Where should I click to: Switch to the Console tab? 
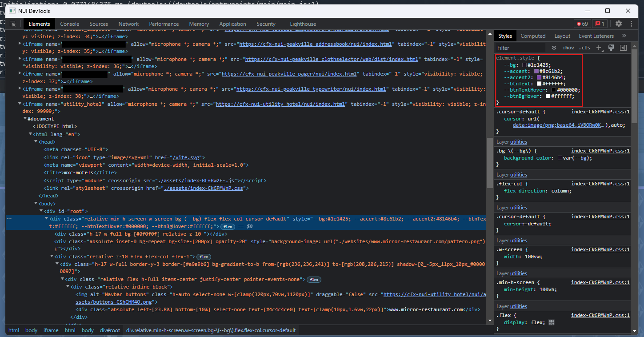point(70,24)
